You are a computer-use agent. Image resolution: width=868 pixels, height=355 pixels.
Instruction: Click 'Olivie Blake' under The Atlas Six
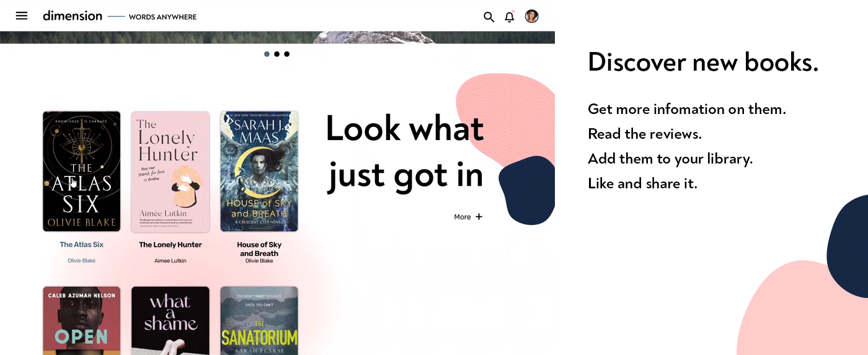click(82, 261)
